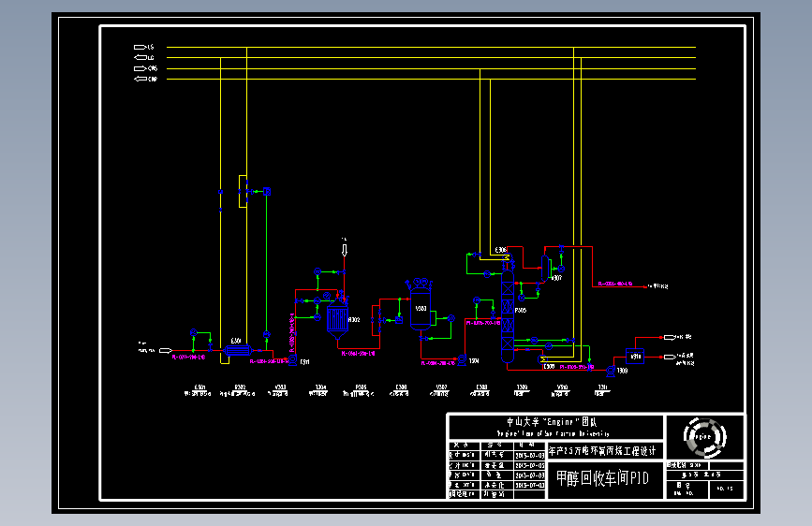812x526 pixels.
Task: Select the instrument bubble above the column feed line
Action: 477,300
